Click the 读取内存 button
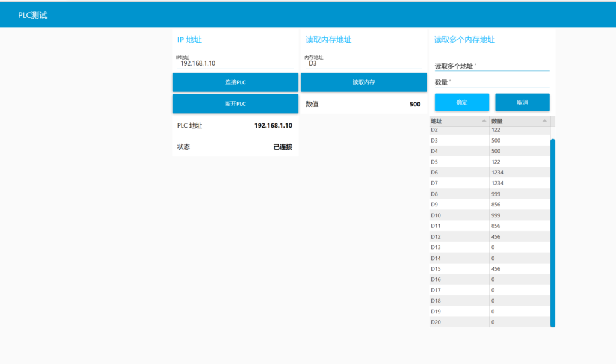 coord(363,82)
